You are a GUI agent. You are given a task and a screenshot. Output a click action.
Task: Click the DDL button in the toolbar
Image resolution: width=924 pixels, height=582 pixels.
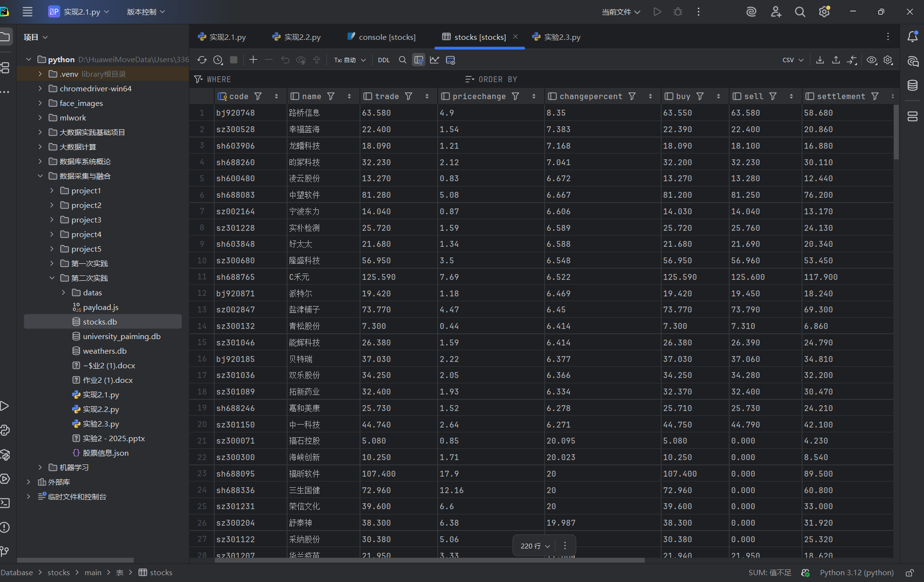[384, 60]
